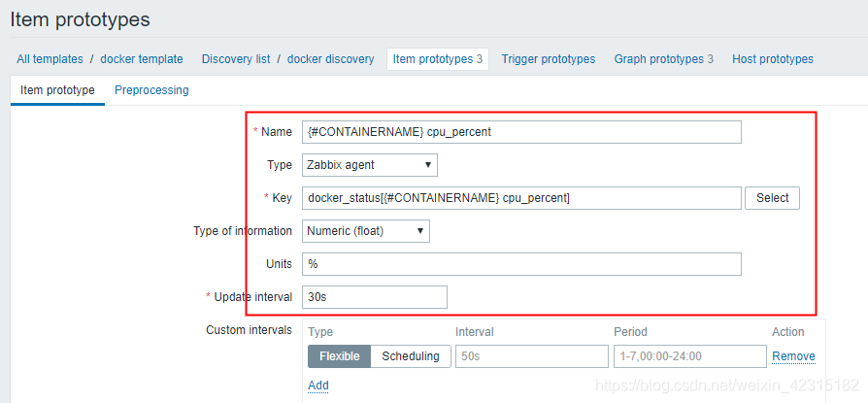Image resolution: width=868 pixels, height=403 pixels.
Task: Open Graph prototypes 3 section
Action: point(664,59)
